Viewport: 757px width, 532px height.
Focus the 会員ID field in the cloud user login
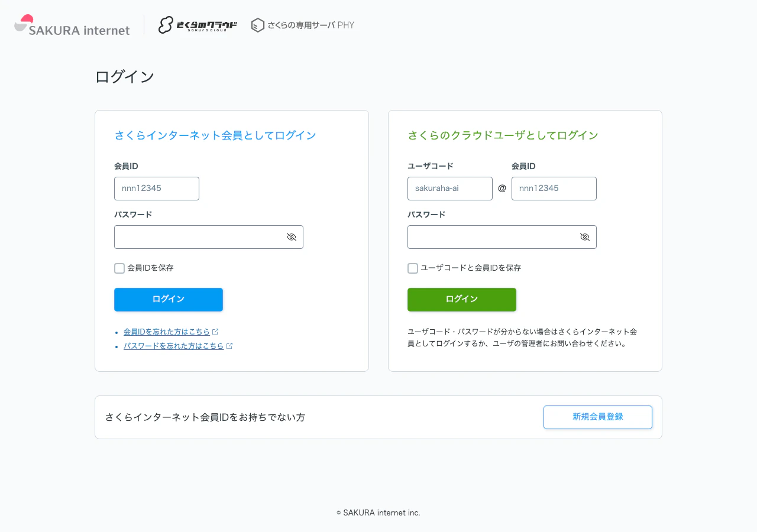(x=554, y=189)
